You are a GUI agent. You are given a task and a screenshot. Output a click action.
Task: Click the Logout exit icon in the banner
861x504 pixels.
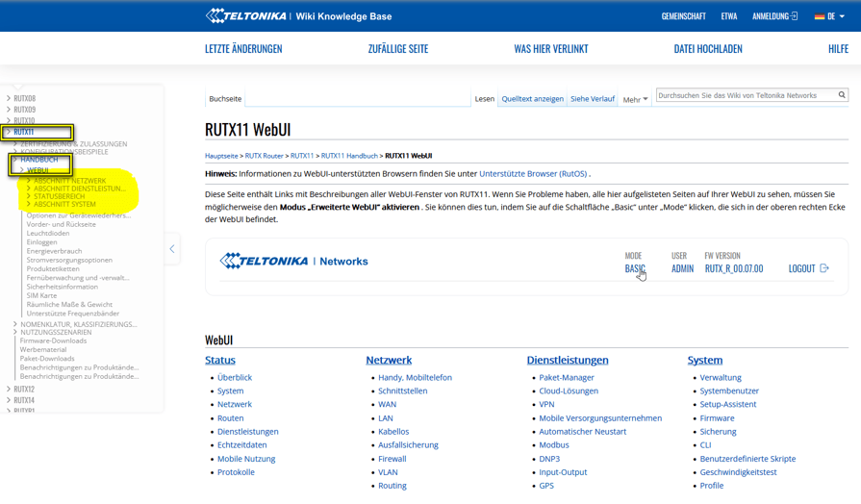coord(824,268)
